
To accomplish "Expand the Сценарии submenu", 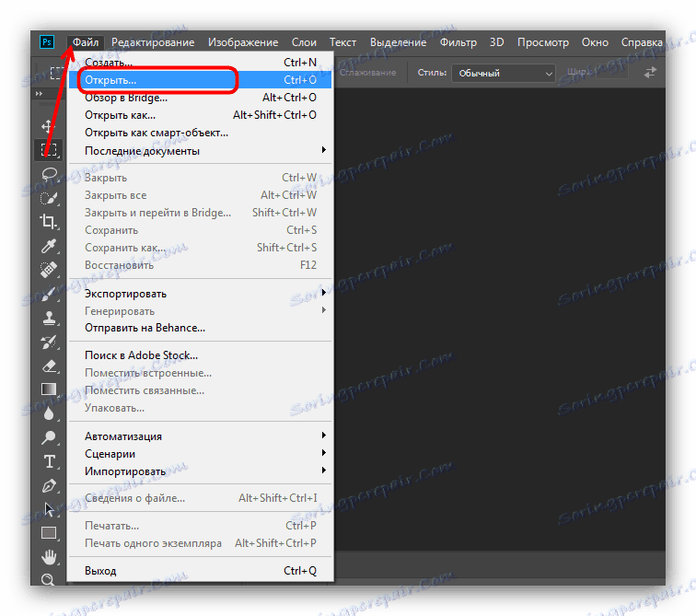I will click(201, 454).
